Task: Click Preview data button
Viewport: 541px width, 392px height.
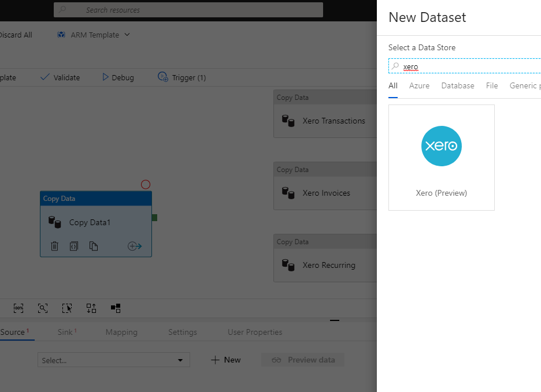Action: pyautogui.click(x=303, y=360)
